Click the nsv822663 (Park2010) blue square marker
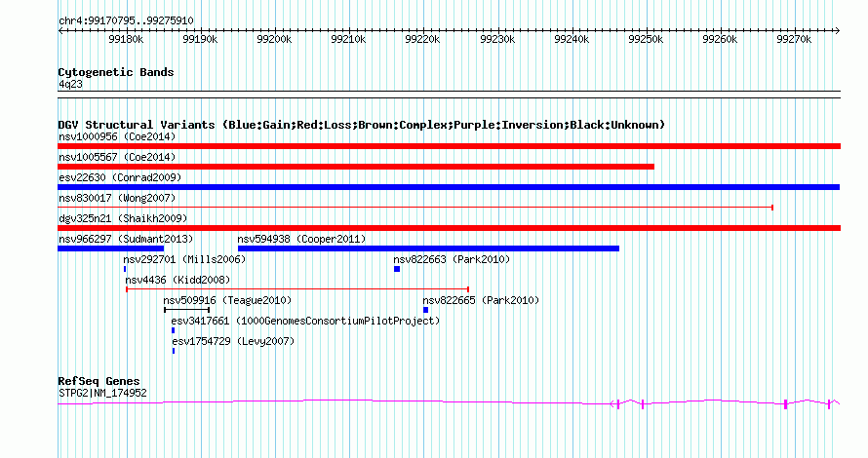Screen dimensions: 868x458 coord(397,269)
